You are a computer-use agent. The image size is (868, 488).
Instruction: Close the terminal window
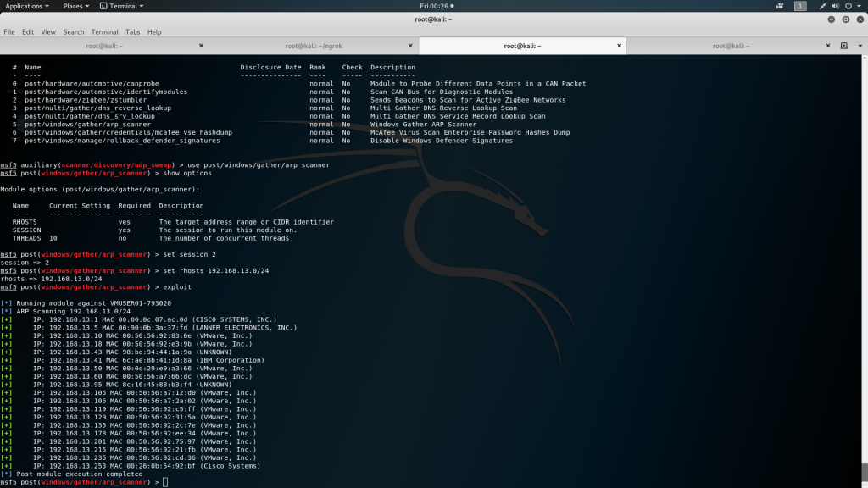tap(860, 19)
